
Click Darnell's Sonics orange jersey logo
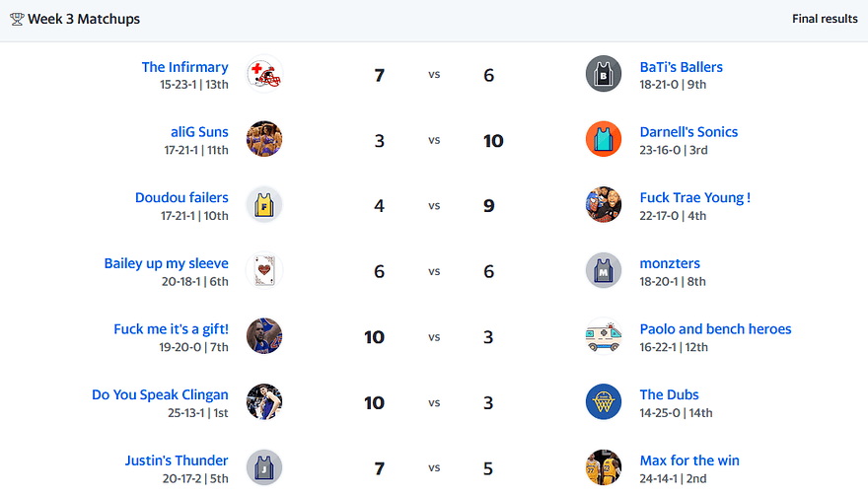pyautogui.click(x=604, y=140)
